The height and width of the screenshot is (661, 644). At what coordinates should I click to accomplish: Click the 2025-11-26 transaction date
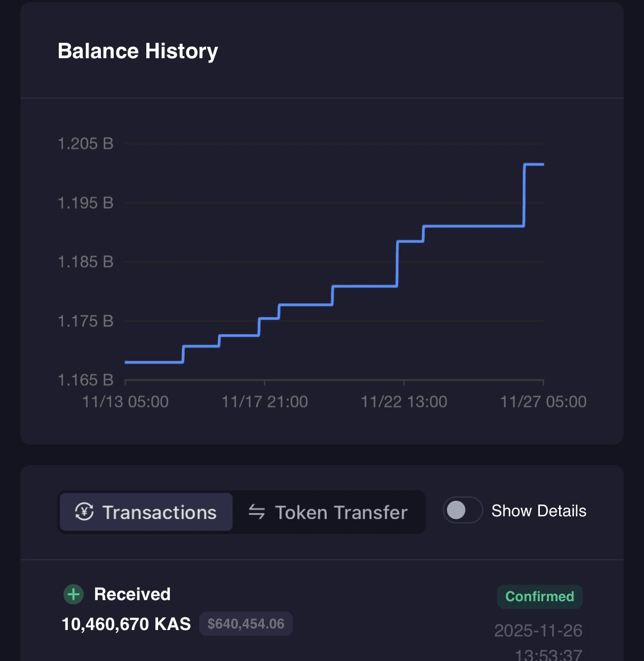pos(538,631)
